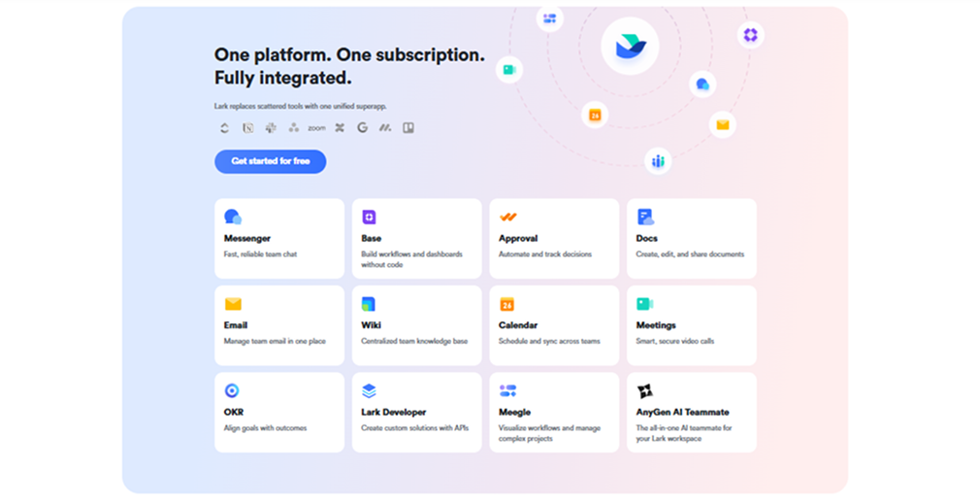The width and height of the screenshot is (980, 503).
Task: Open the AnyGen AI Teammate card title
Action: coord(682,413)
